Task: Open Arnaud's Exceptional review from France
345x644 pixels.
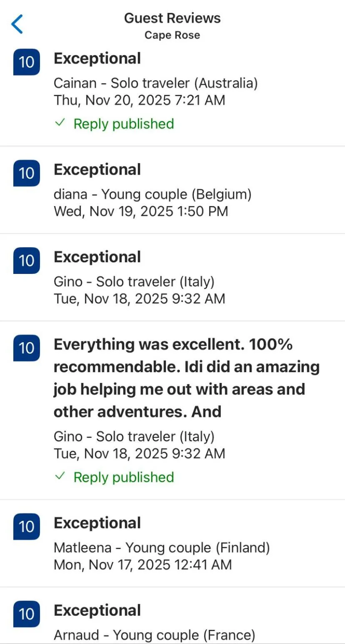Action: pos(97,611)
